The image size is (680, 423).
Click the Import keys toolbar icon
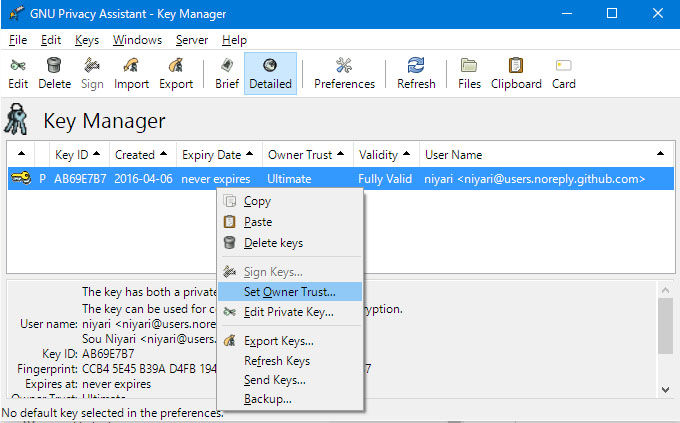[131, 66]
